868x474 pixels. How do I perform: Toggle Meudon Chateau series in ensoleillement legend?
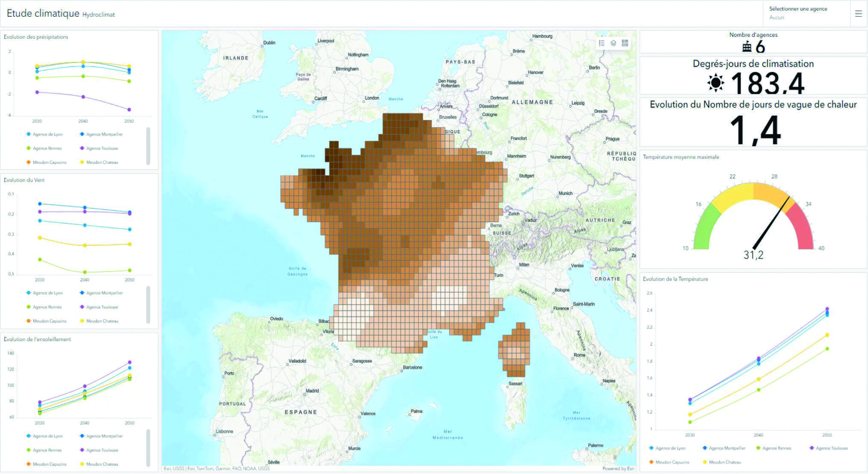99,464
